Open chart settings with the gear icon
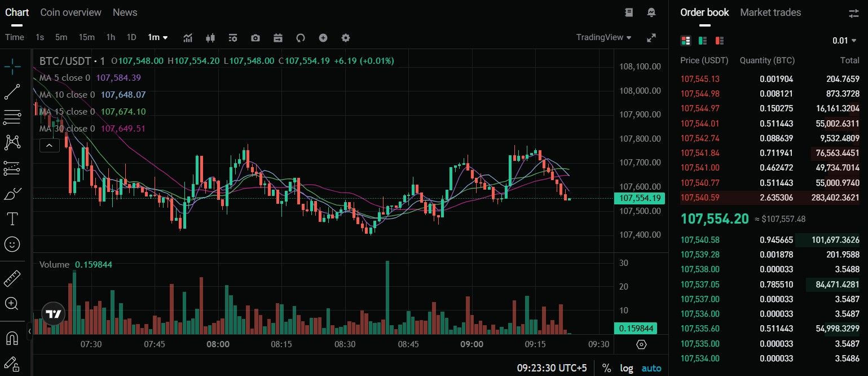Viewport: 868px width, 376px height. (345, 37)
